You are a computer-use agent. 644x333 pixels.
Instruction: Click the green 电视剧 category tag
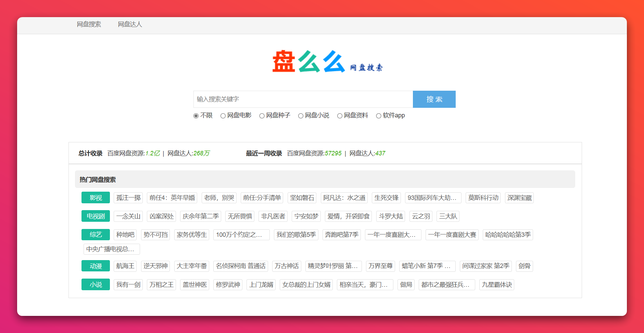pyautogui.click(x=96, y=216)
